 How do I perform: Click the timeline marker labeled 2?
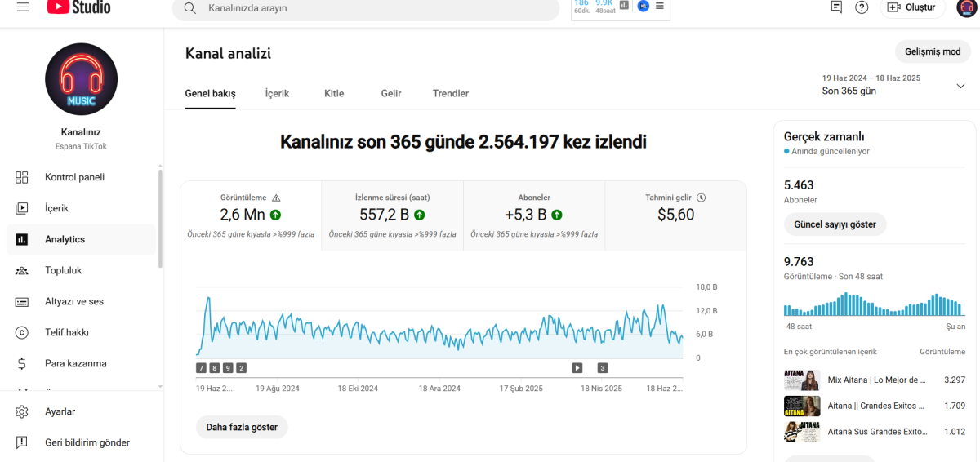tap(241, 368)
